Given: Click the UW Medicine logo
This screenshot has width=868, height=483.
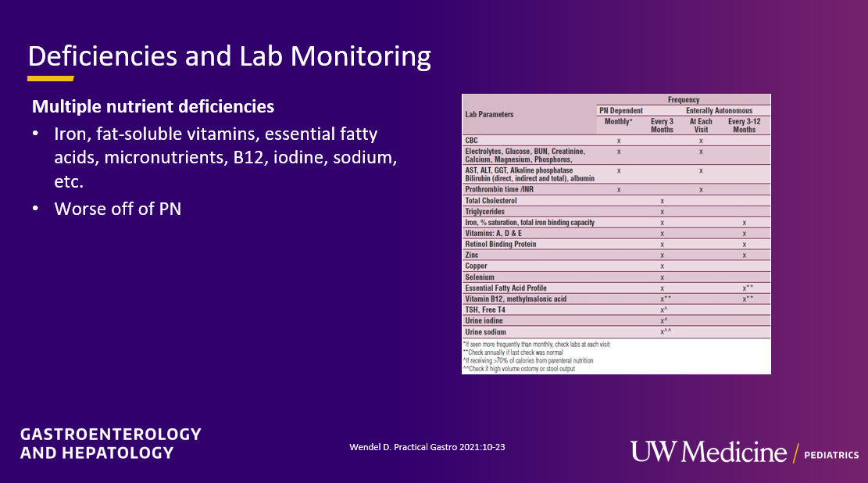Looking at the screenshot, I should 709,452.
